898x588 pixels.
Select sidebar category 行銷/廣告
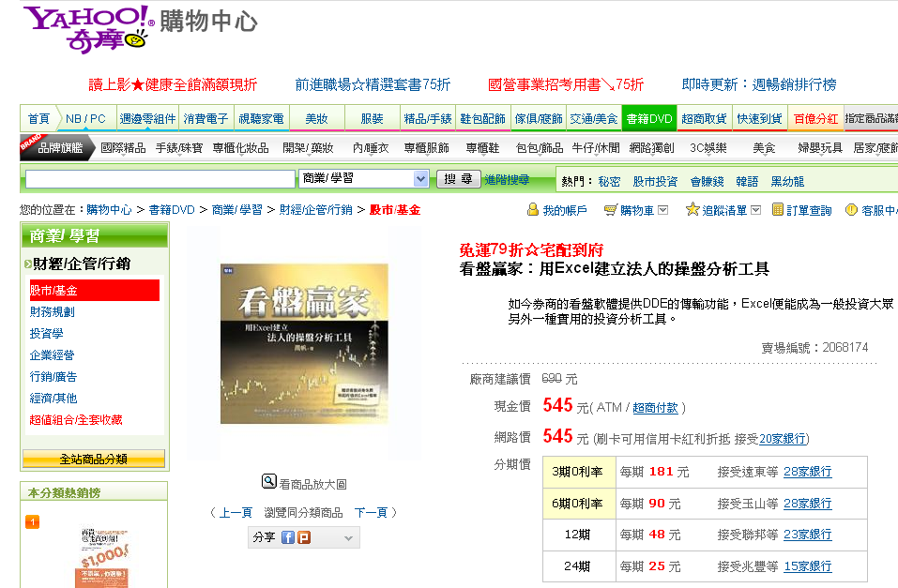[53, 377]
